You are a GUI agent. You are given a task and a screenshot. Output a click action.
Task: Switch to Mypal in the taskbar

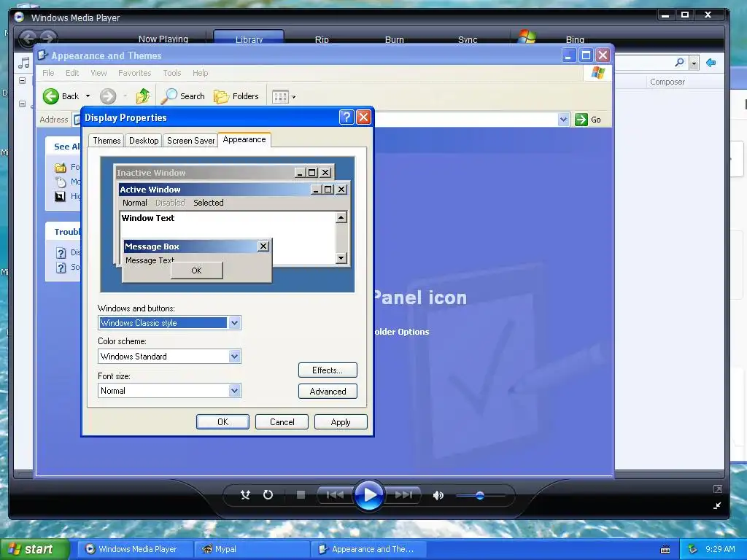tap(252, 549)
